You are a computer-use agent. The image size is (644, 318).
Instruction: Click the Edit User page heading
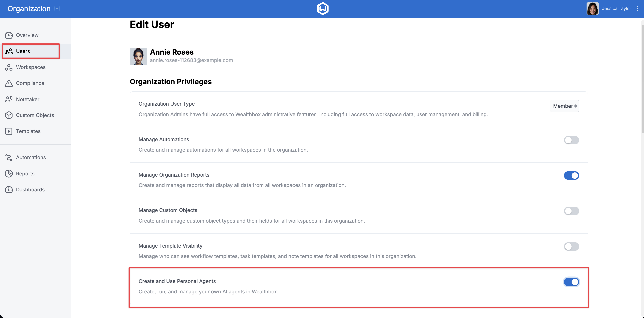click(x=152, y=24)
